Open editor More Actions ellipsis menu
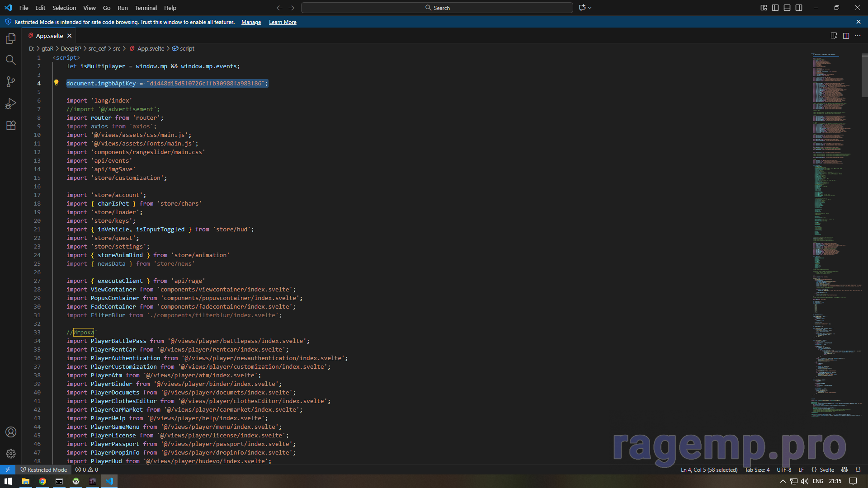This screenshot has width=868, height=488. click(858, 36)
